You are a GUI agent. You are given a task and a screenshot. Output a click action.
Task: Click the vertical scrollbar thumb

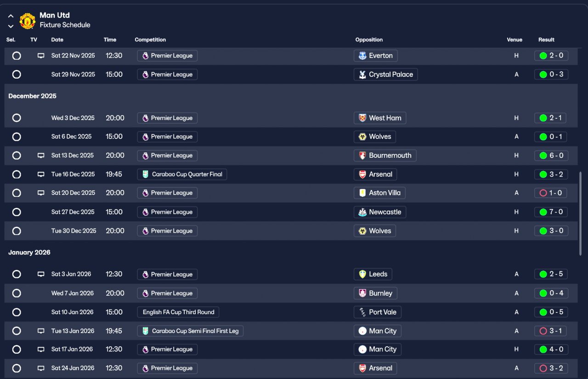[581, 213]
